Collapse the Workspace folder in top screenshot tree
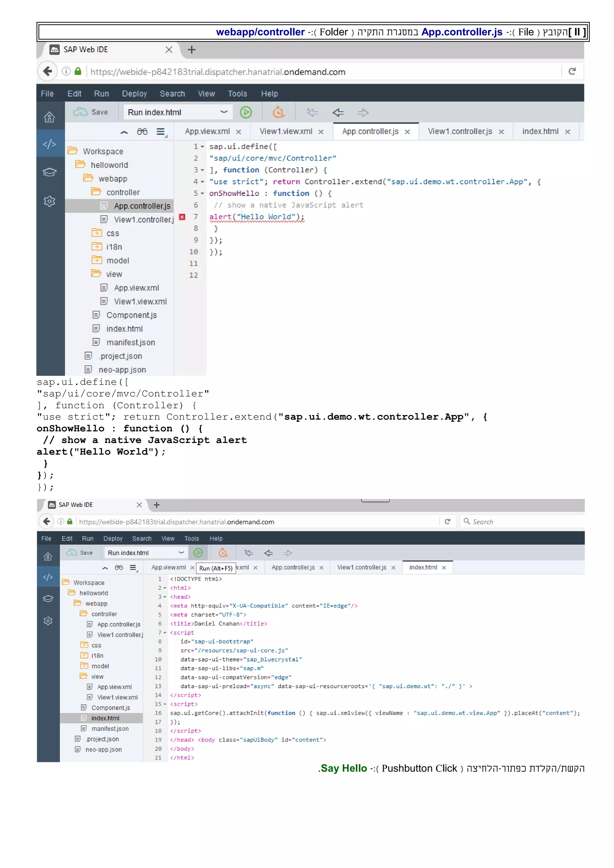Screen dimensions: 614x868 [73, 151]
